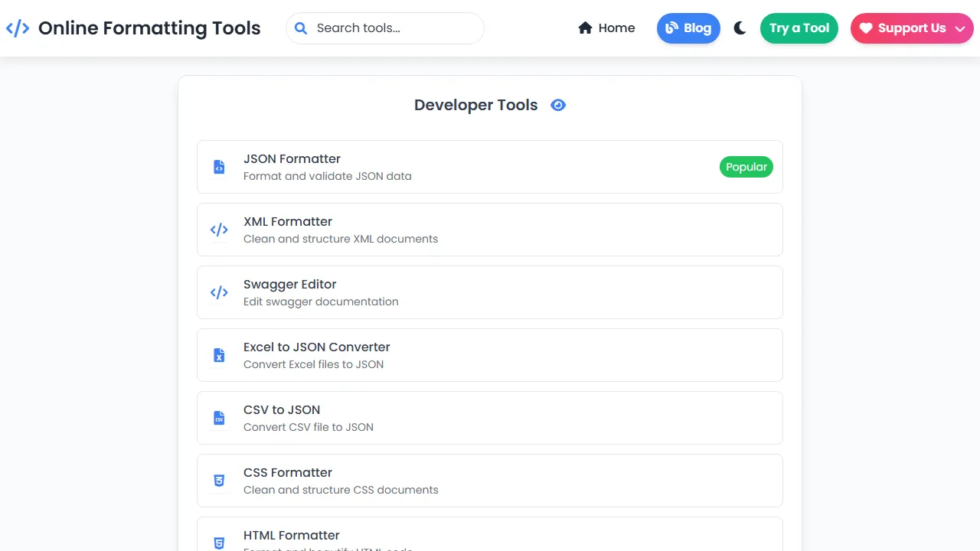
Task: Click the Swagger Editor code icon
Action: pyautogui.click(x=219, y=292)
